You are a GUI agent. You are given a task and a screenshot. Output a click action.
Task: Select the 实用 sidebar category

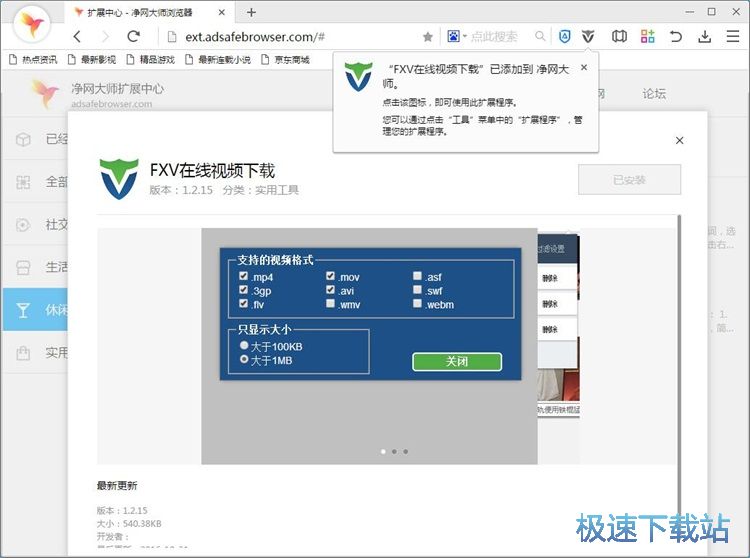pos(36,353)
